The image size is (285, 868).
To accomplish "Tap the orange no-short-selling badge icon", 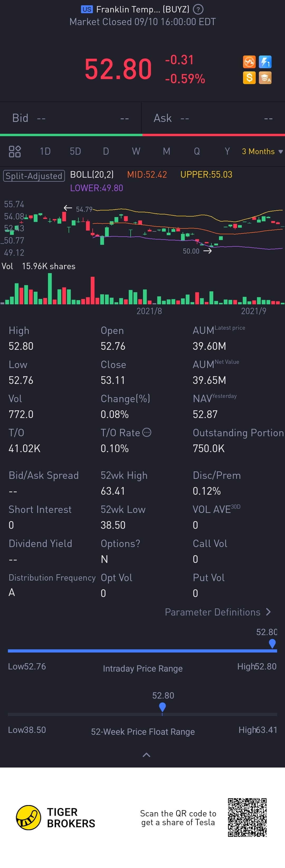I will [249, 62].
